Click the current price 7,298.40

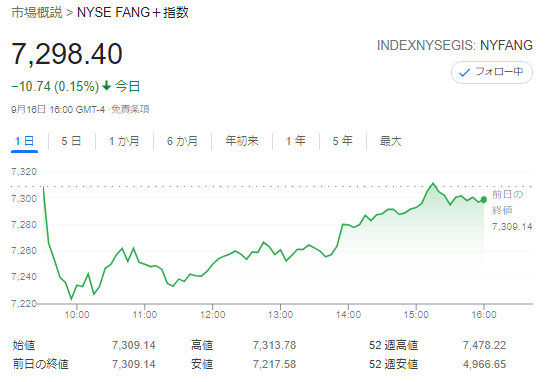[67, 54]
